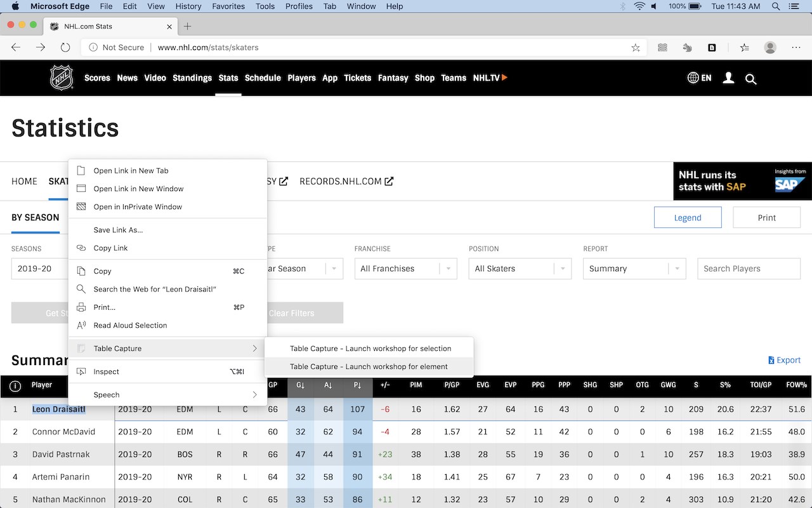Choose Open in InPrivate Window
This screenshot has width=812, height=508.
coord(167,207)
